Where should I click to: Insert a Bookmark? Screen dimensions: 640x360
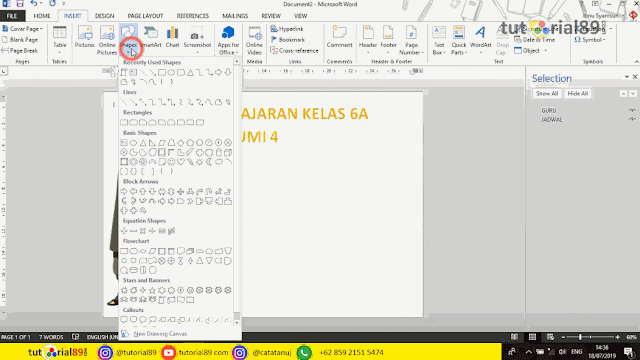click(288, 40)
